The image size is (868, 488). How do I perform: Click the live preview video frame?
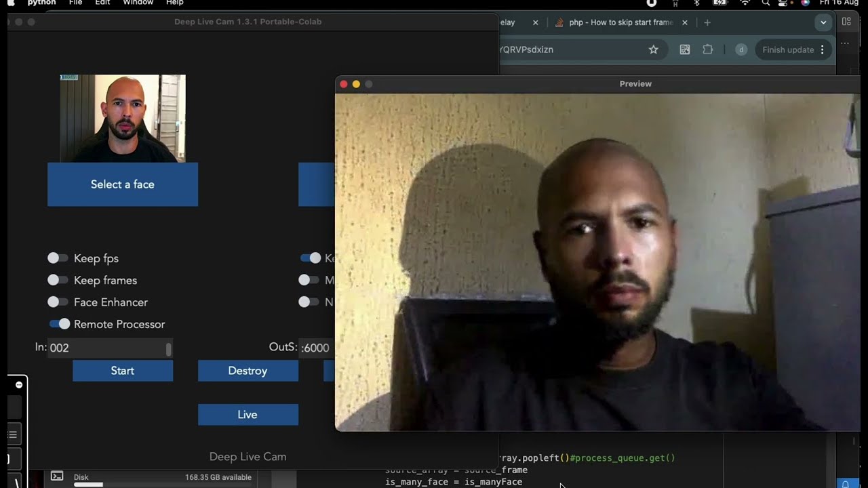597,262
